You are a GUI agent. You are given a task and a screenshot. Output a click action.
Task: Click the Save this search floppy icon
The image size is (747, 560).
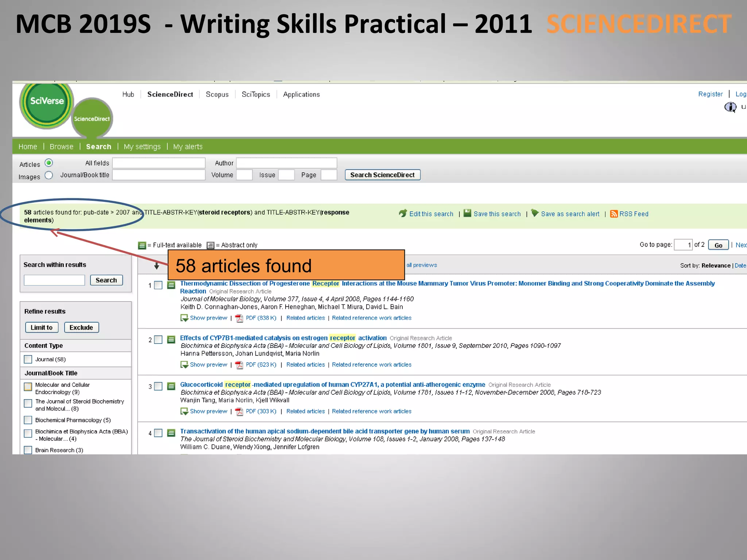point(467,213)
